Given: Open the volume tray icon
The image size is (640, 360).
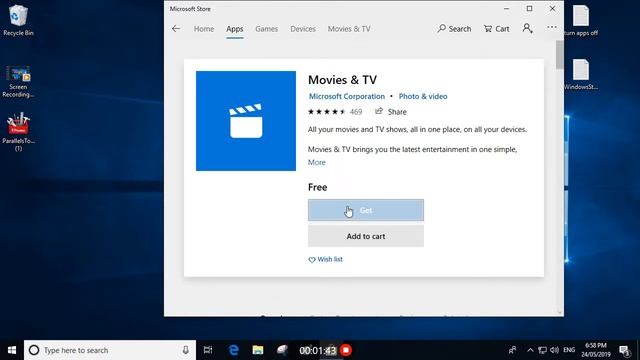Looking at the screenshot, I should click(554, 350).
